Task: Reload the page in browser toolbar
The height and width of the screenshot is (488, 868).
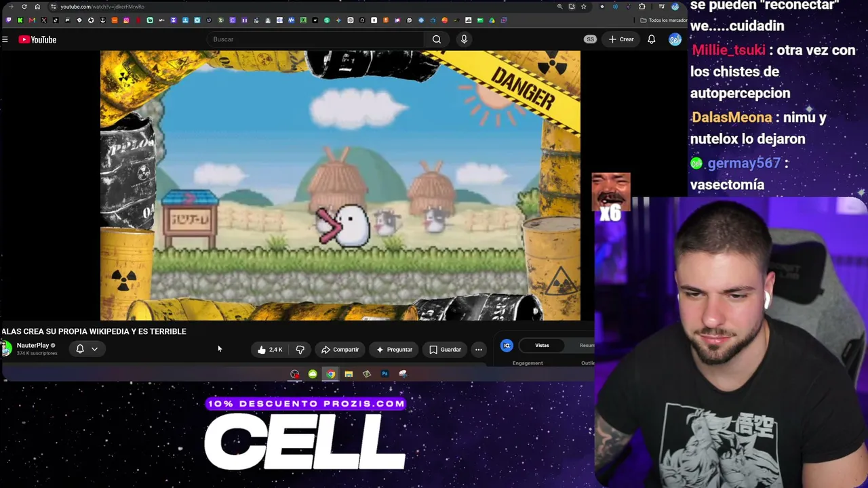Action: click(x=24, y=7)
